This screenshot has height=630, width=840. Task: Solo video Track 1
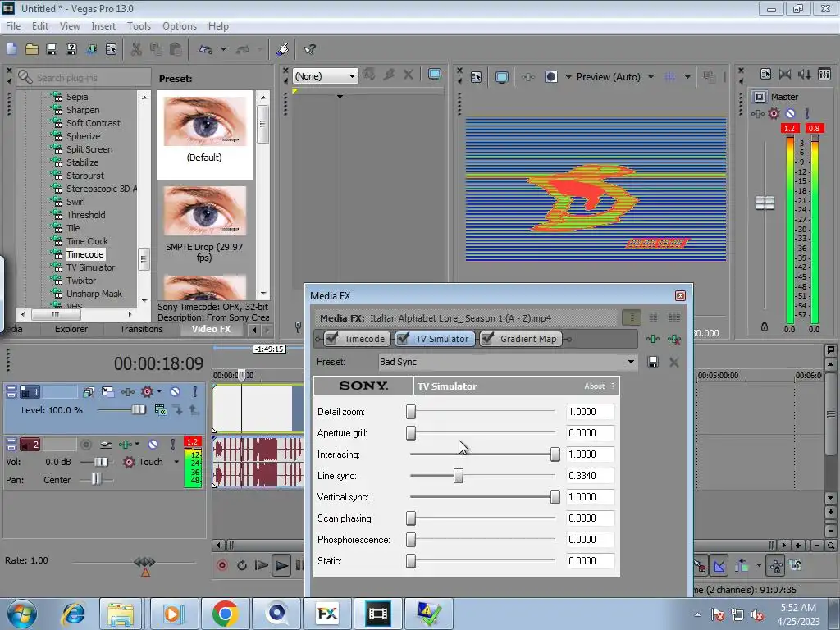[195, 391]
